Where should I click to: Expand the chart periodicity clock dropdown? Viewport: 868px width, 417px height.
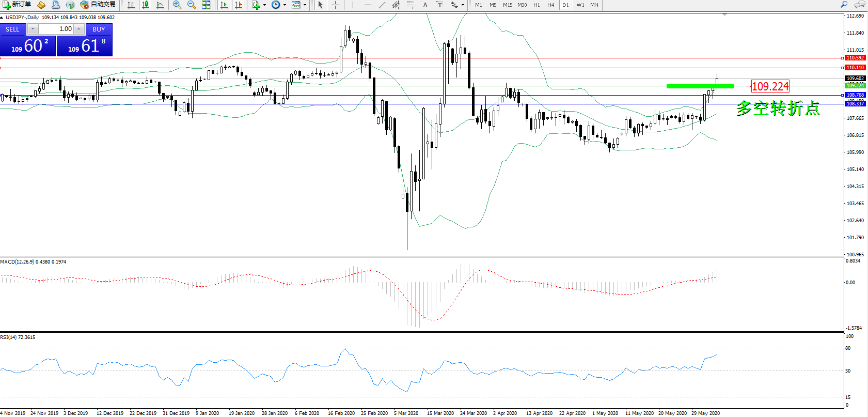[x=285, y=5]
